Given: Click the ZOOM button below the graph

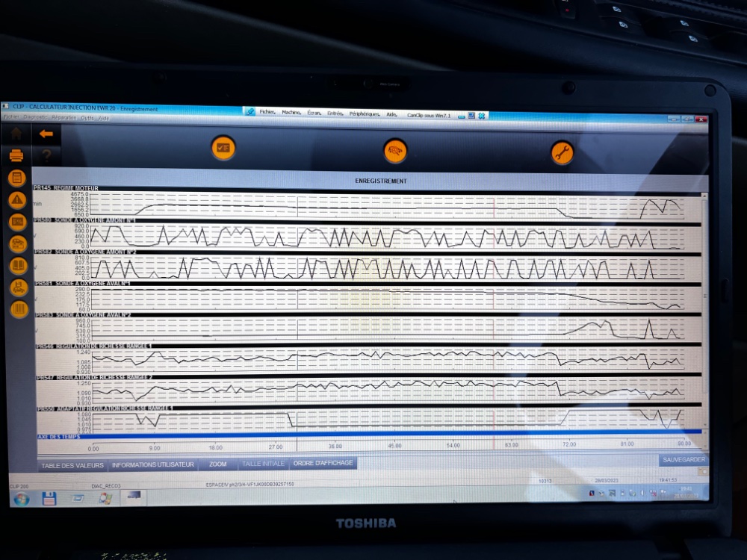Looking at the screenshot, I should coord(217,464).
